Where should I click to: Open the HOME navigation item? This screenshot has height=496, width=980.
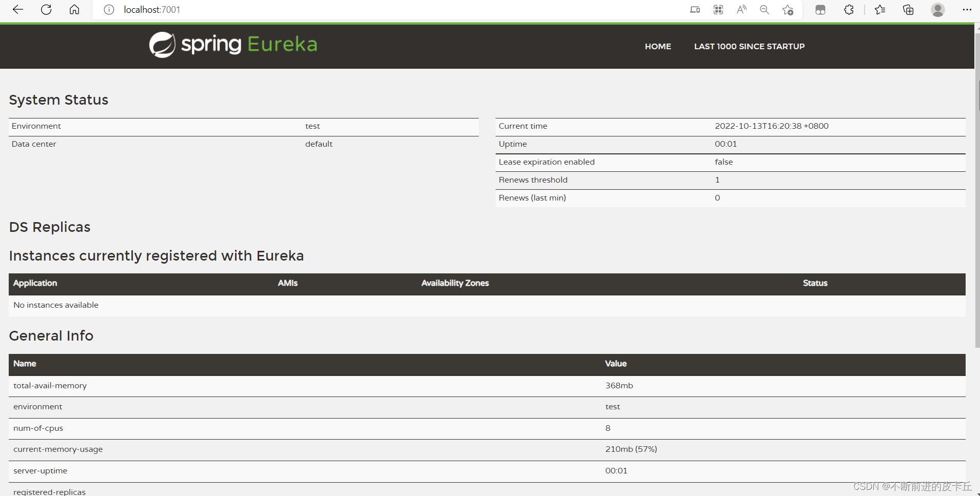point(658,46)
